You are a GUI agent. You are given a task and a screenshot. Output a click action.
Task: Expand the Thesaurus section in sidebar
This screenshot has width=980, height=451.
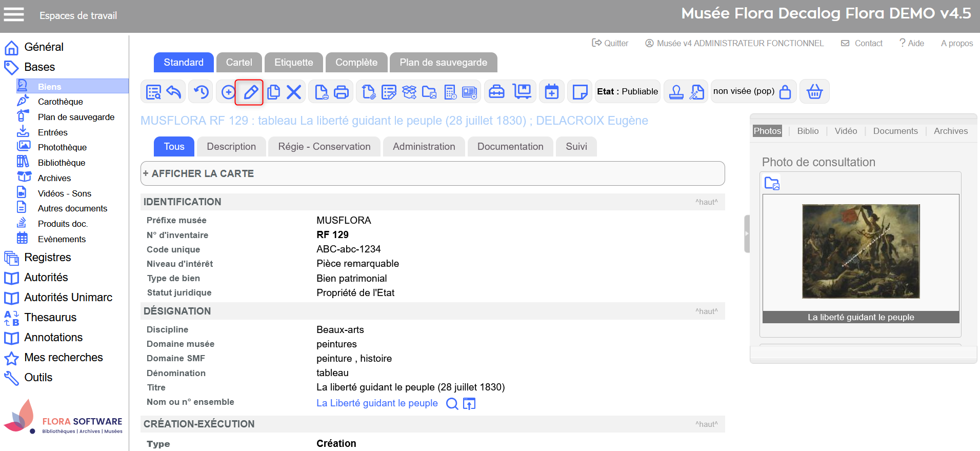pyautogui.click(x=50, y=318)
